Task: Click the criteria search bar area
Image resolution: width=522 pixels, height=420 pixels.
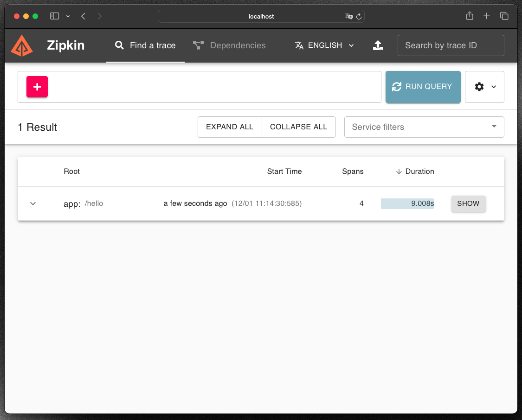Action: (x=200, y=87)
